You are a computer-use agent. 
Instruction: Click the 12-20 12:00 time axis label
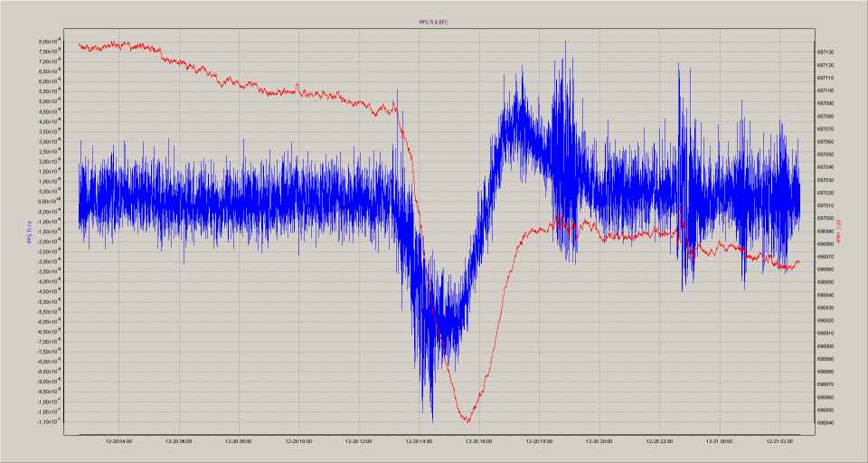359,441
